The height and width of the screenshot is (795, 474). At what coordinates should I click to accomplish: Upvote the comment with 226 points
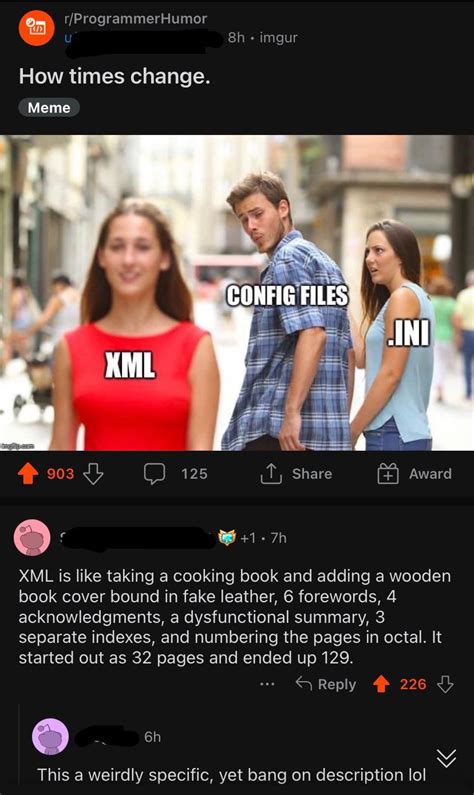381,684
